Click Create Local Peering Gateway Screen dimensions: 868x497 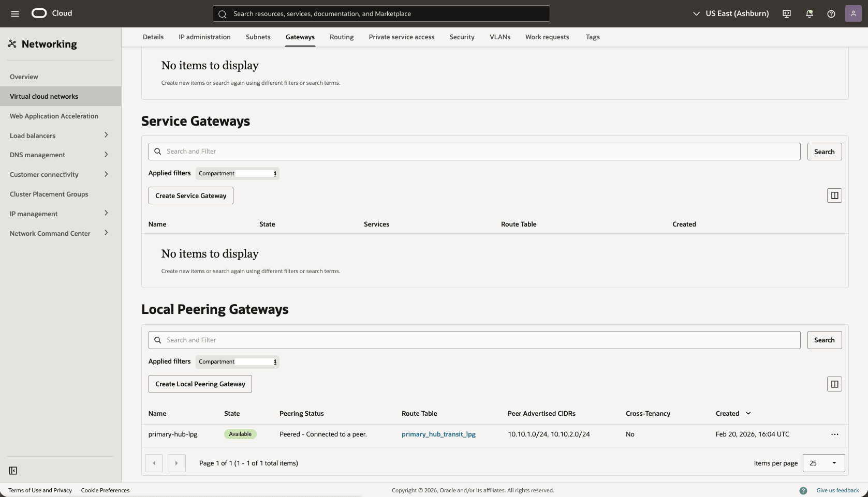point(200,384)
